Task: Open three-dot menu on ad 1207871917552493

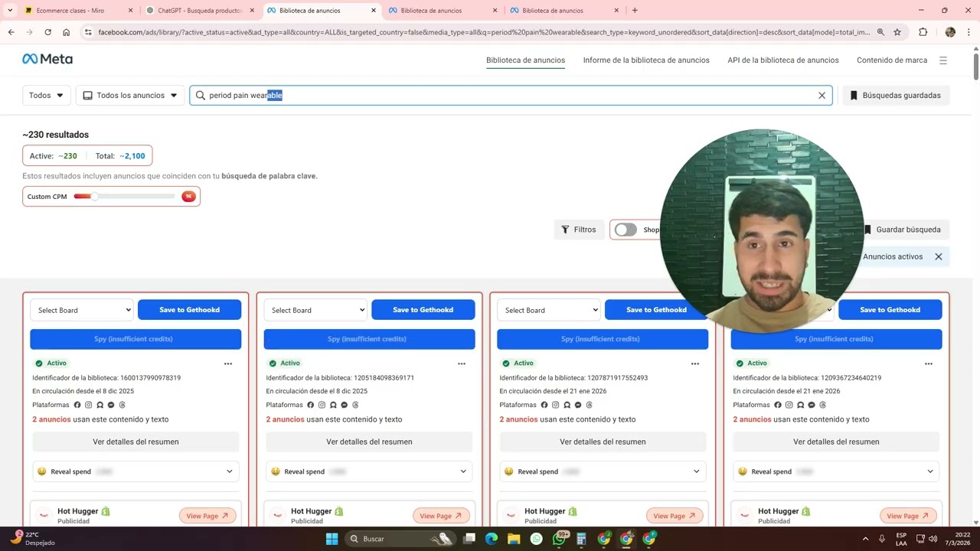Action: point(695,364)
